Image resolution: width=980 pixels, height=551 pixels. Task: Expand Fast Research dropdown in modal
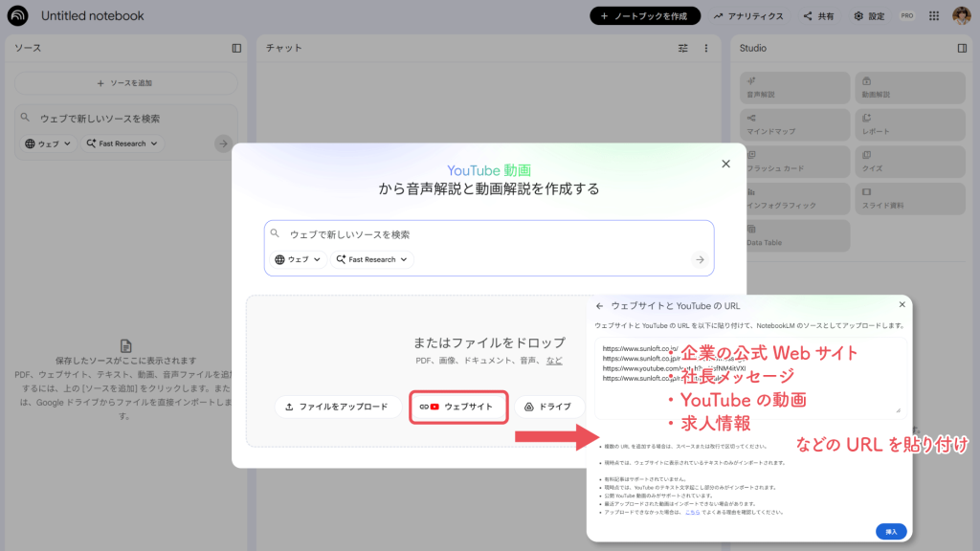(372, 259)
